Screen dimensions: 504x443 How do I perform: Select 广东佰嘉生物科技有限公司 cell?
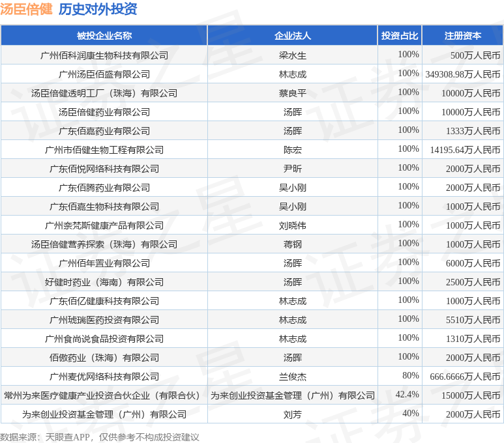(104, 207)
